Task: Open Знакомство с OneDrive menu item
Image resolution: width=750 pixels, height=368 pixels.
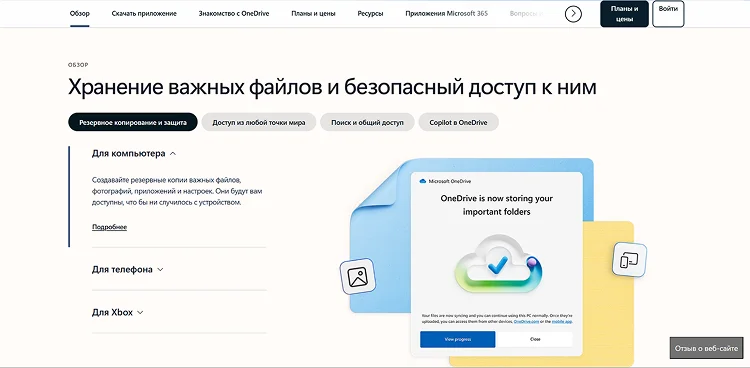Action: point(234,13)
